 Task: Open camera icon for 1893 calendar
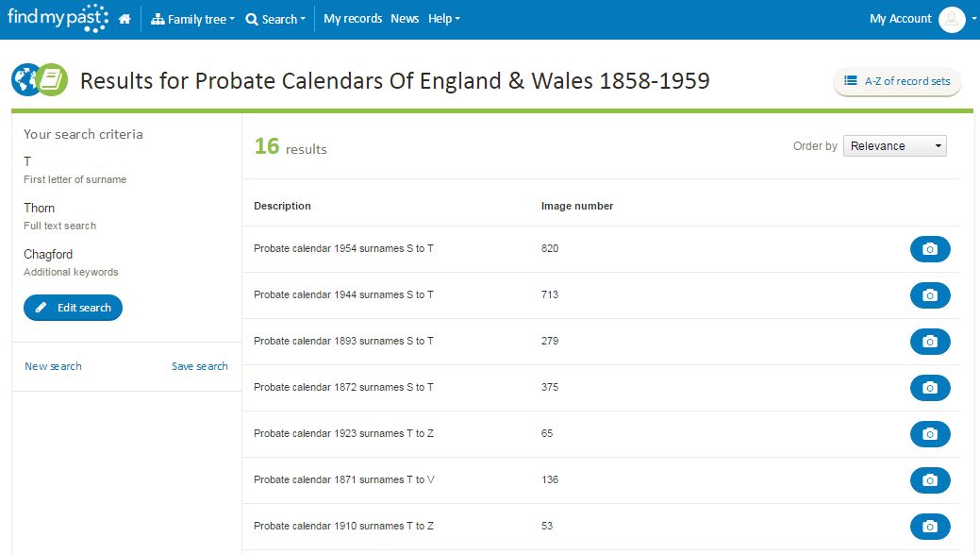929,342
